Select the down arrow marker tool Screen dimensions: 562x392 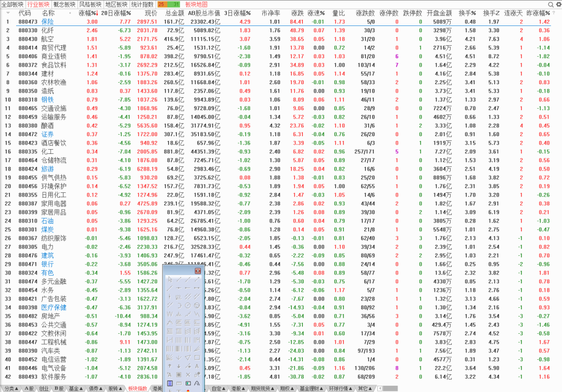(179, 366)
